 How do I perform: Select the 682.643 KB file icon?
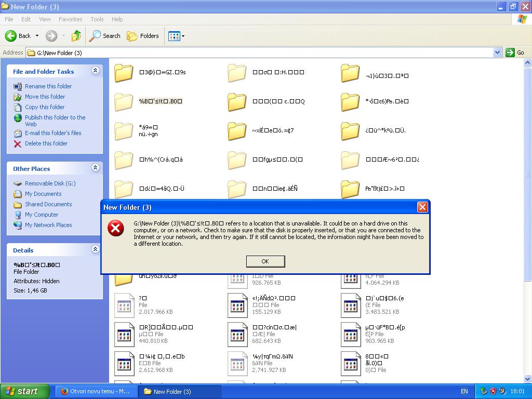237,335
